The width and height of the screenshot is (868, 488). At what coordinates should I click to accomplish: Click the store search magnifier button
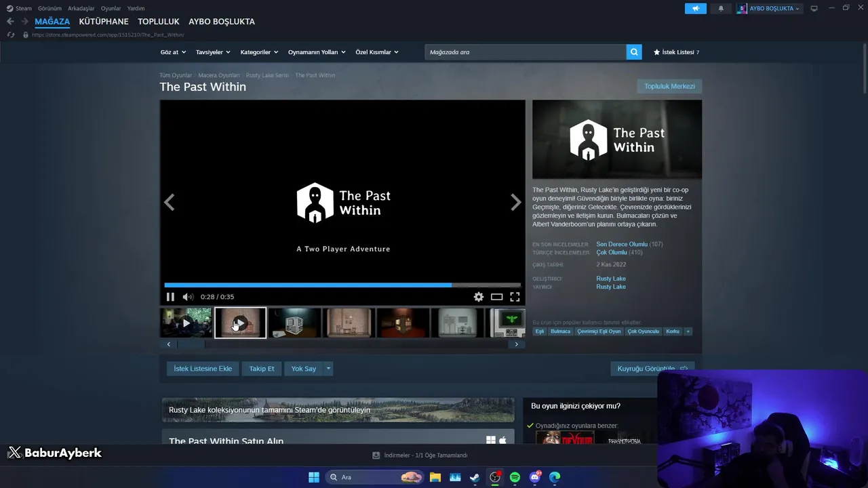click(634, 52)
